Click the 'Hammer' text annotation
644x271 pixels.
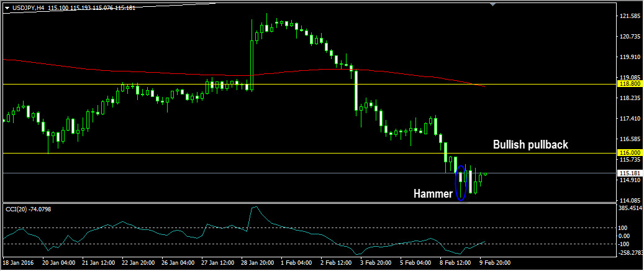click(433, 194)
